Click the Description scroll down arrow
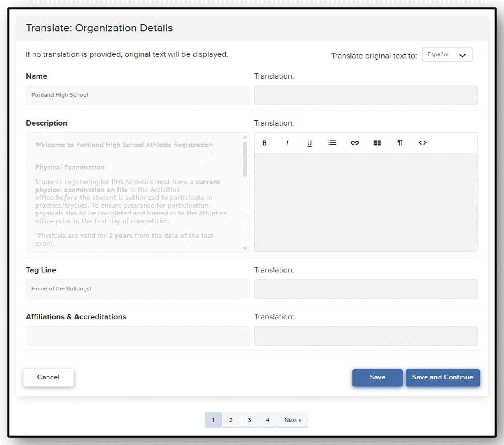Image resolution: width=504 pixels, height=445 pixels. point(245,249)
